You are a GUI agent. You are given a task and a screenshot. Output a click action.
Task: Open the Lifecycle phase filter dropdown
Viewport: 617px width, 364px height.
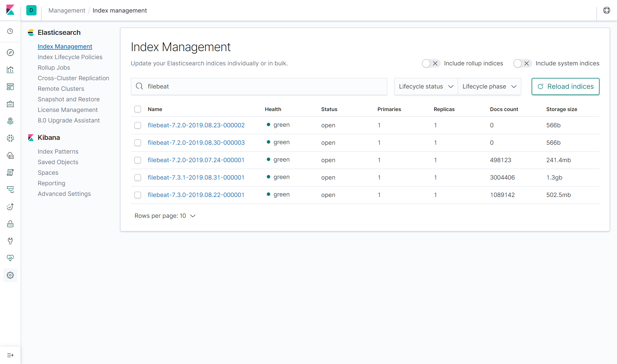[x=489, y=87]
